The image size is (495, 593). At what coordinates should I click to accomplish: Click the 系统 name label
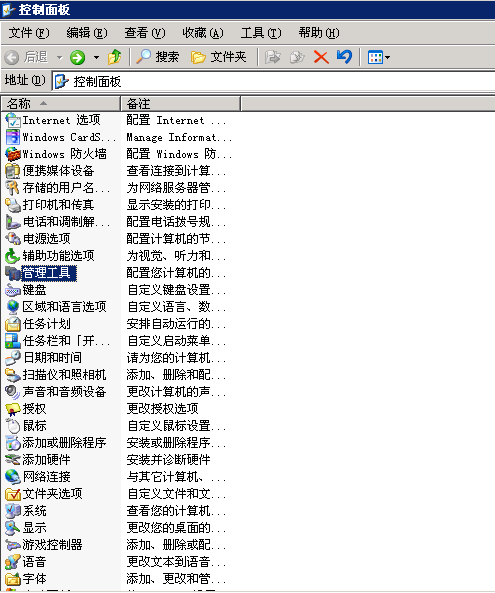click(x=34, y=511)
